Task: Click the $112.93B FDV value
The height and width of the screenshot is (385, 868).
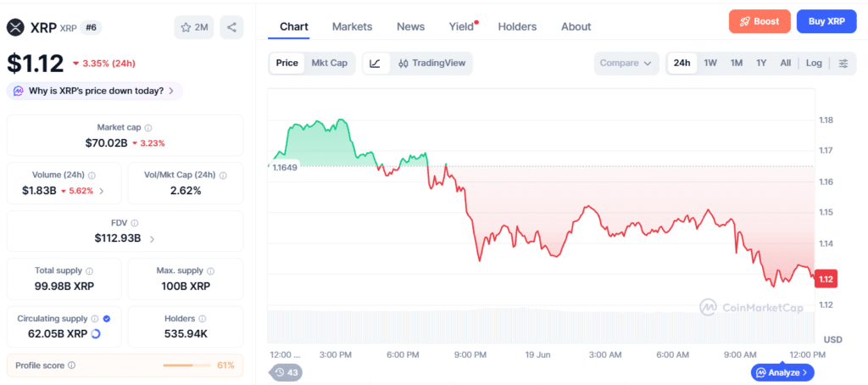Action: (117, 239)
